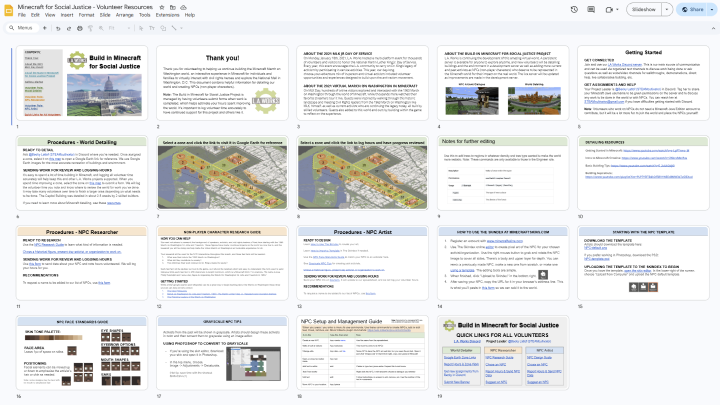The height and width of the screenshot is (405, 720).
Task: Open the Help menu
Action: coord(190,15)
